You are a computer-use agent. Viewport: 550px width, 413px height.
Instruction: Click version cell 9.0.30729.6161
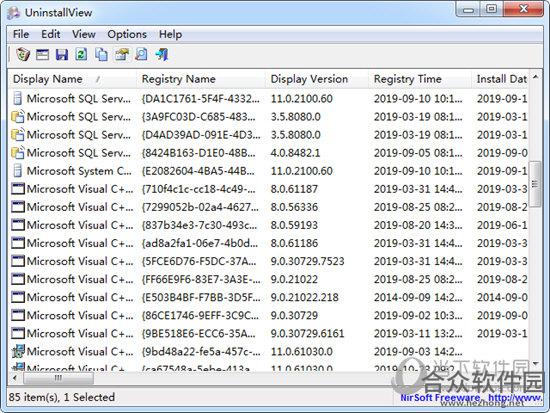[x=307, y=333]
